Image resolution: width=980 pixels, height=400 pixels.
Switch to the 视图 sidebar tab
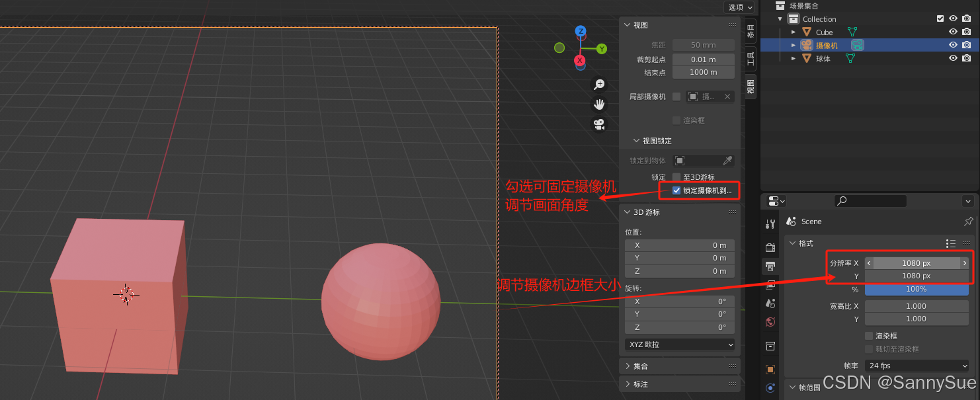click(x=751, y=87)
